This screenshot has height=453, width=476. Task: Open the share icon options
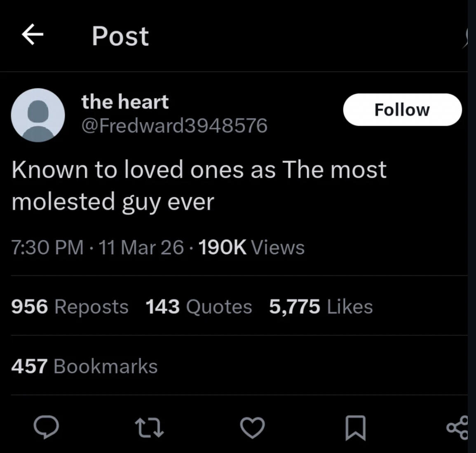pyautogui.click(x=457, y=427)
